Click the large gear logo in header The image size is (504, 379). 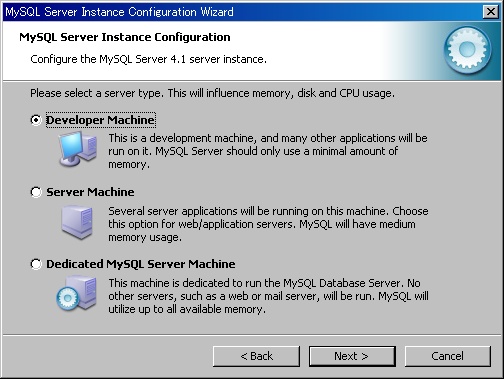pos(467,50)
